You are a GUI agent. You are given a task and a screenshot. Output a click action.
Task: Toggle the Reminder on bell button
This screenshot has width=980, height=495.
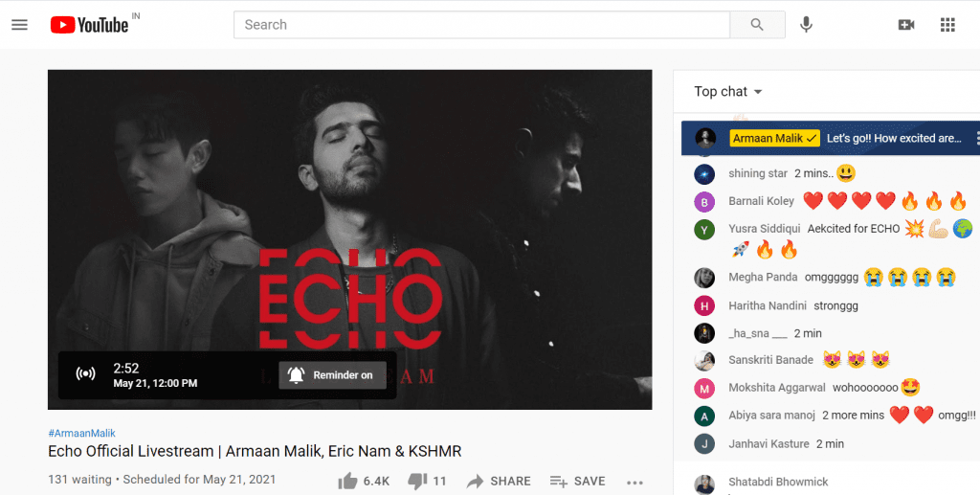tap(332, 375)
